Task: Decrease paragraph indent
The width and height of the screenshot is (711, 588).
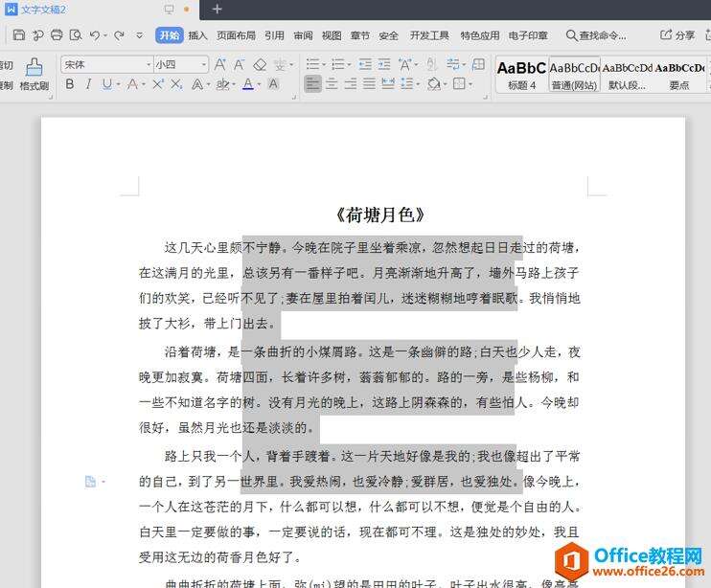Action: [x=365, y=64]
